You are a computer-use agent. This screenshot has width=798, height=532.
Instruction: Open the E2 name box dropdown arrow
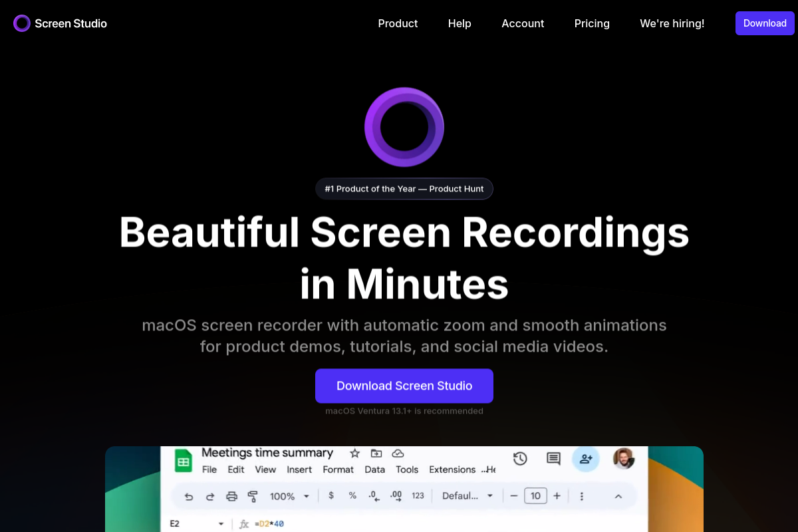(x=221, y=524)
